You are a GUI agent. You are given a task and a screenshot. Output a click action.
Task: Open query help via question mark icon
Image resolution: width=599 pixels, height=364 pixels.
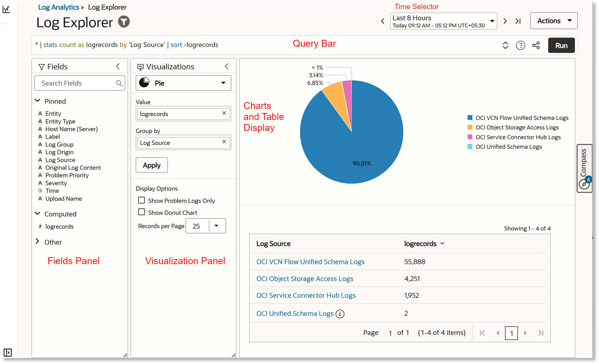(x=520, y=45)
